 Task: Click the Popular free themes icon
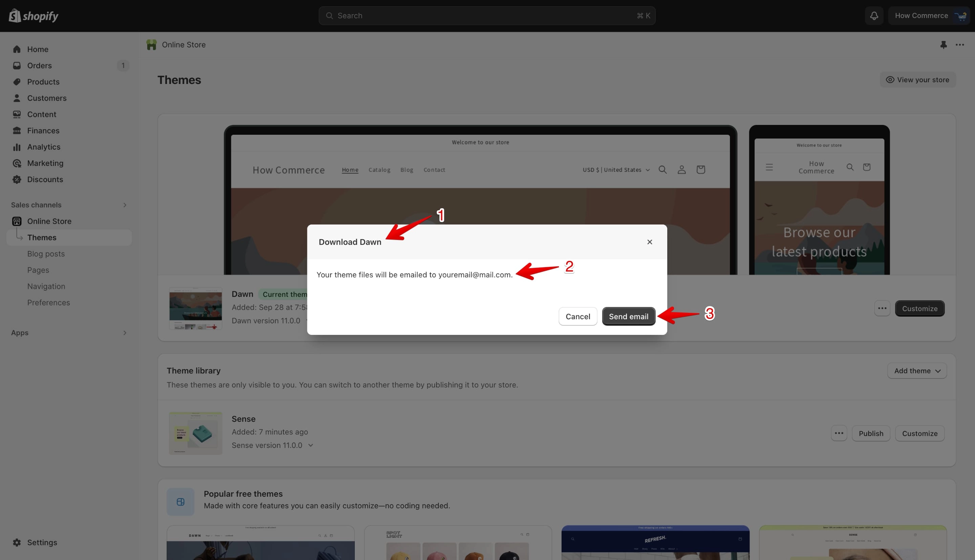(180, 502)
